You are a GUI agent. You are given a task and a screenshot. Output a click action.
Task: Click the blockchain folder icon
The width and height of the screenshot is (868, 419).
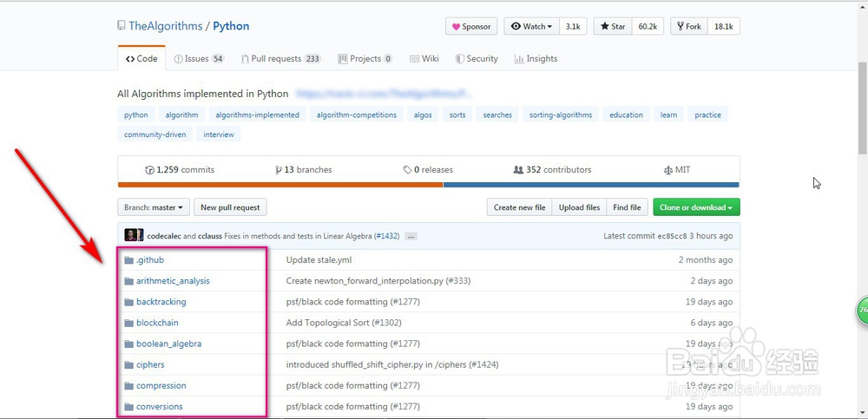coord(129,324)
